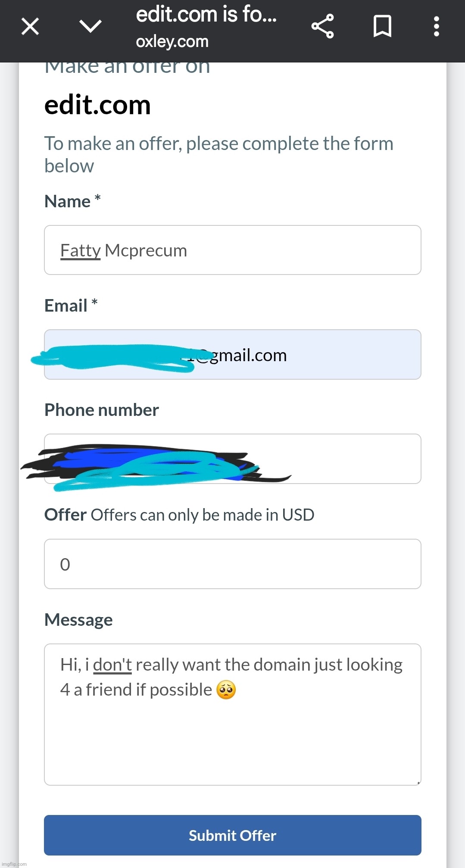Click the pleading face emoji in message
The width and height of the screenshot is (465, 868).
coord(226,690)
